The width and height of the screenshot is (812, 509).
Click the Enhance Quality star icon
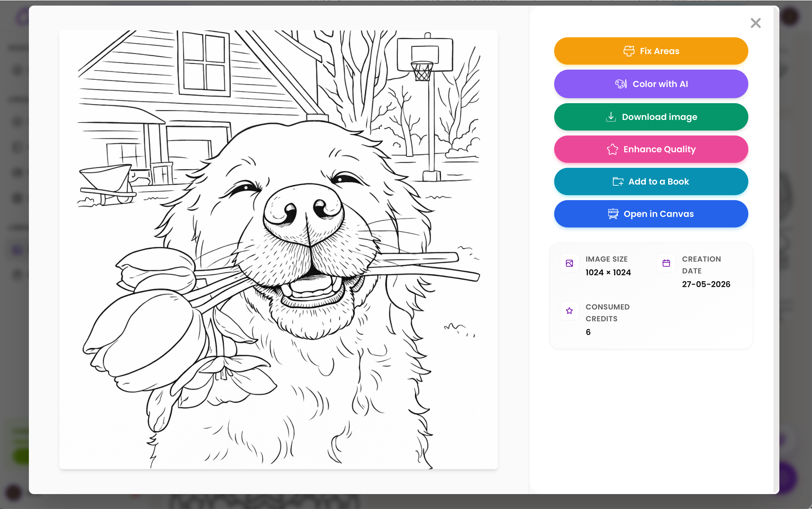pyautogui.click(x=613, y=149)
